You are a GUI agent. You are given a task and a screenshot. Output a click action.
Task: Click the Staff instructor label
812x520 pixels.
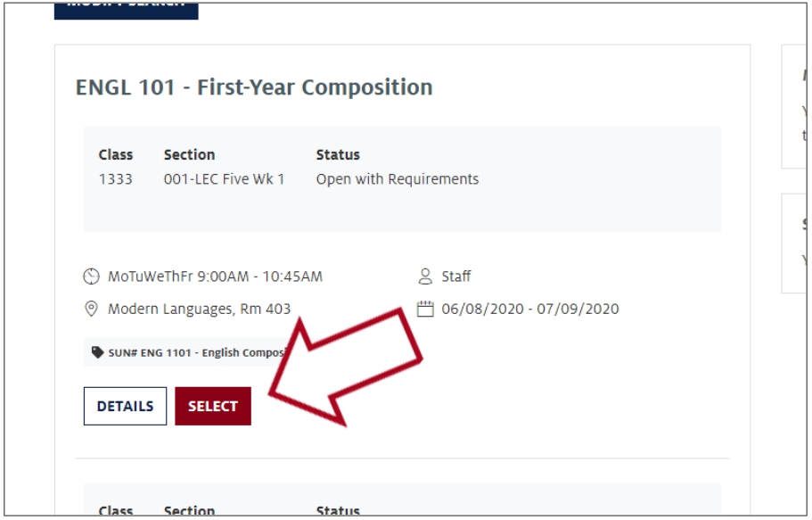[x=456, y=277]
